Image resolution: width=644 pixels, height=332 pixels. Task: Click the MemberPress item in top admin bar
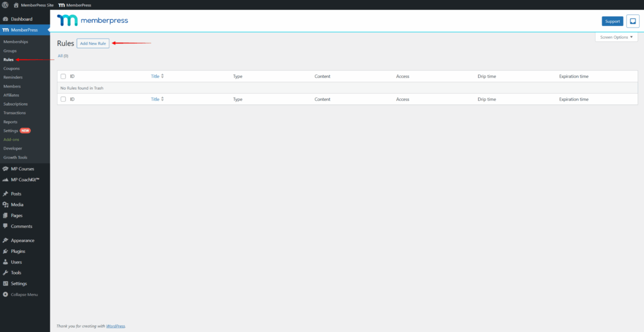[x=75, y=5]
